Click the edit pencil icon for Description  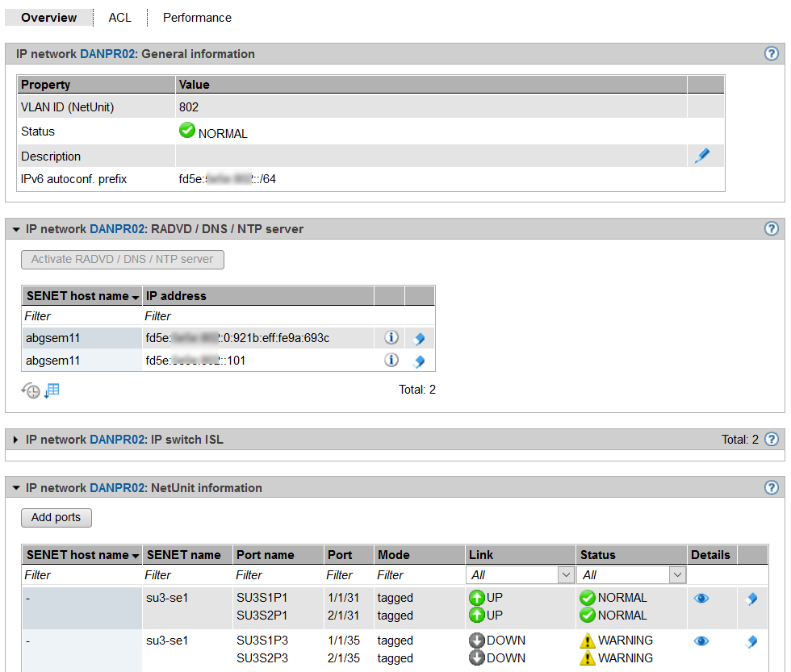click(702, 157)
